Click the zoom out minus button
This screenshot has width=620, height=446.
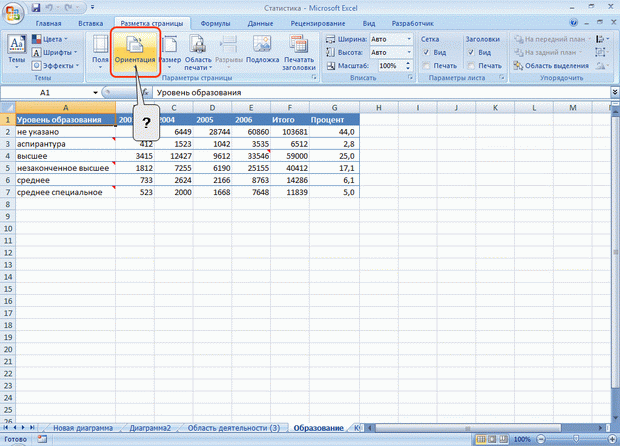(541, 439)
